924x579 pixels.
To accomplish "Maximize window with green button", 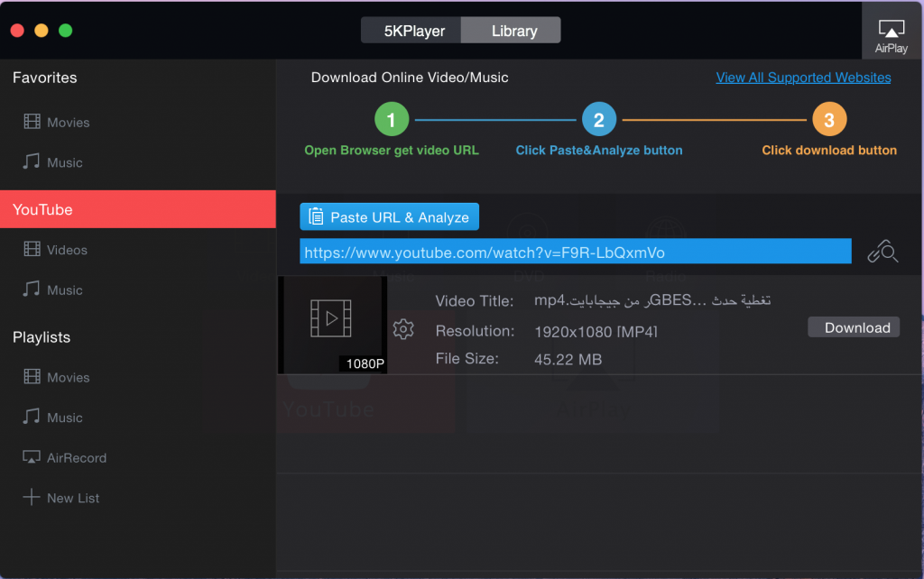I will [x=65, y=31].
